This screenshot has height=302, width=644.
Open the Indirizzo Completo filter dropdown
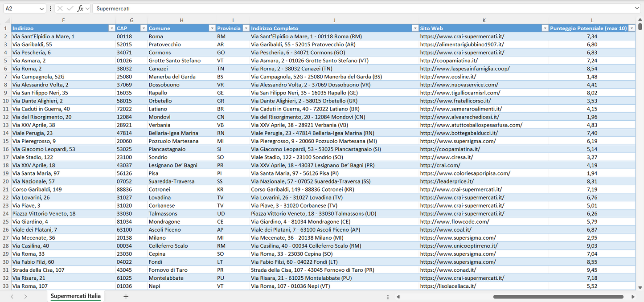(x=414, y=28)
